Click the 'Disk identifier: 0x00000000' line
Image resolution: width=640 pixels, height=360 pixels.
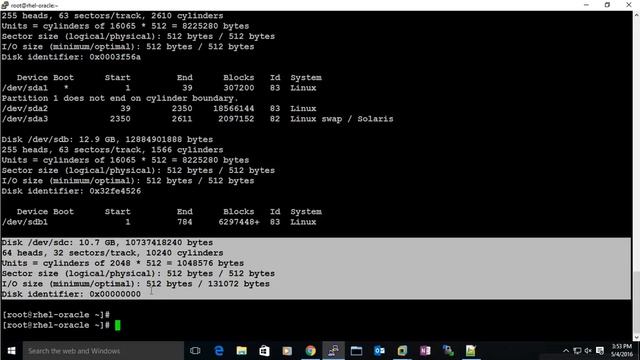pos(71,294)
